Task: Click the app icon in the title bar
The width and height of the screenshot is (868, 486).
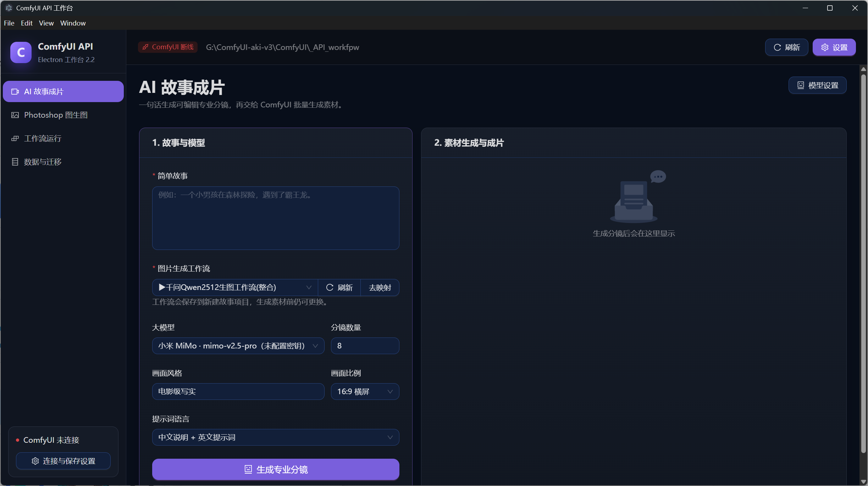Action: (9, 8)
